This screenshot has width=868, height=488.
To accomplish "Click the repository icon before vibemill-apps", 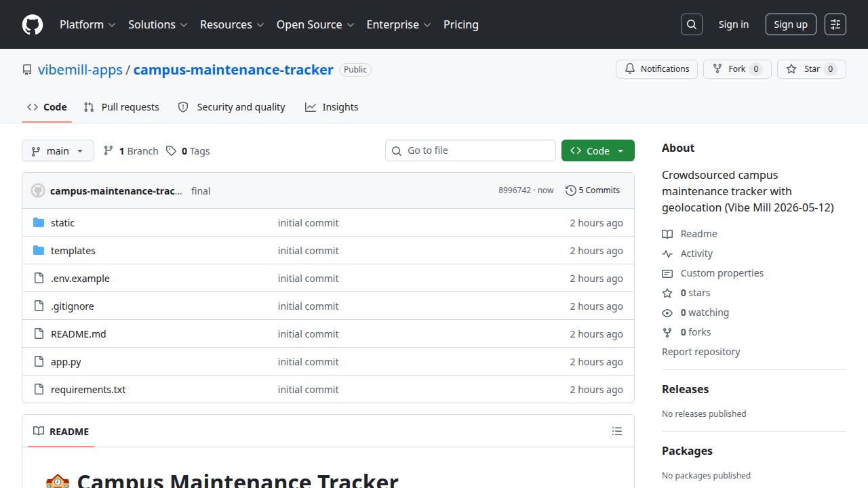I will 27,70.
